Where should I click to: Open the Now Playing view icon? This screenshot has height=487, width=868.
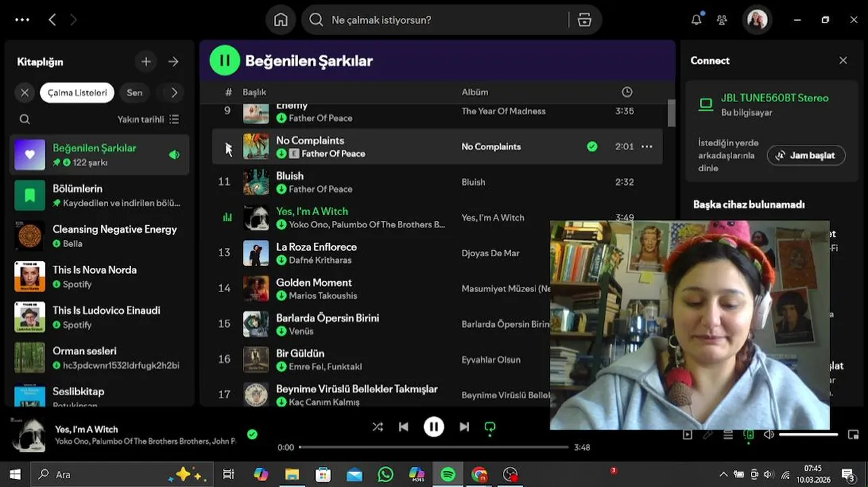click(x=688, y=435)
